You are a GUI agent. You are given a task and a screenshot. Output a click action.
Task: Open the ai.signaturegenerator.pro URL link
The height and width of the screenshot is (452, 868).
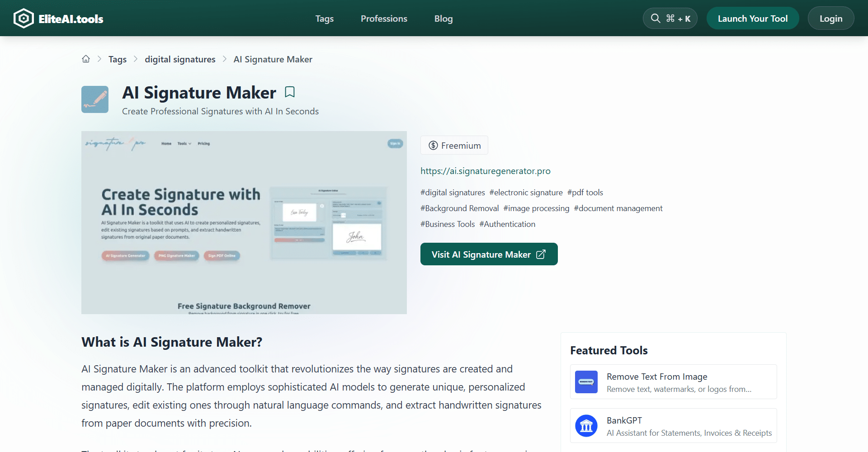pos(485,171)
